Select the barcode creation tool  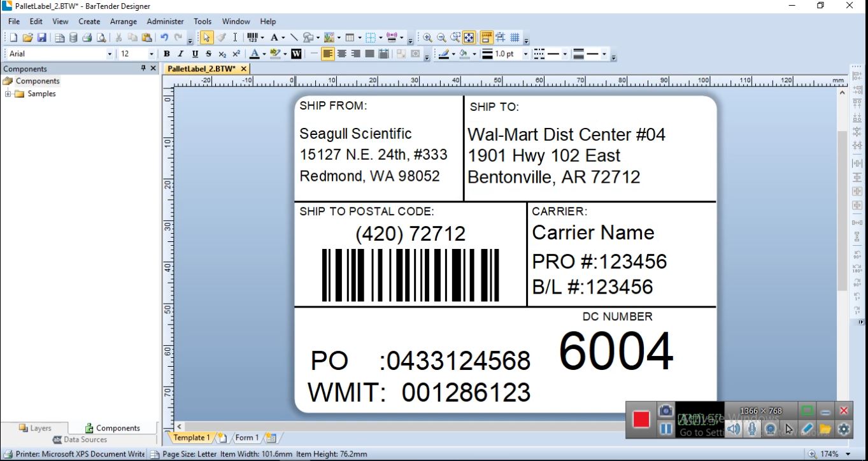click(252, 38)
